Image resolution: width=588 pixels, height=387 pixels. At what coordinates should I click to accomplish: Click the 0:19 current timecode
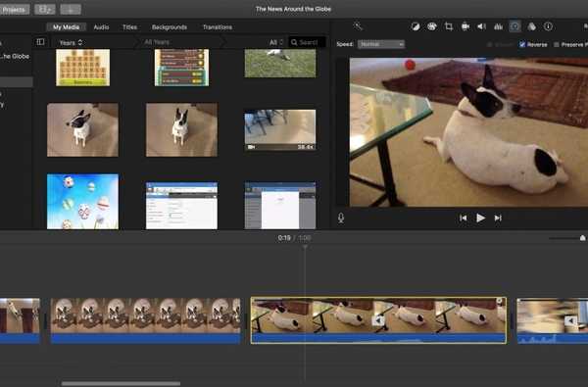284,238
